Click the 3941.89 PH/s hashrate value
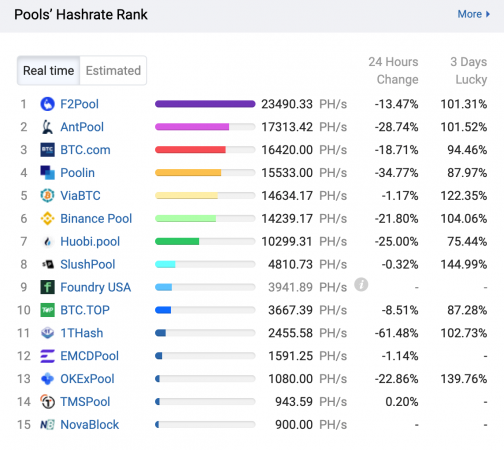 pyautogui.click(x=308, y=287)
